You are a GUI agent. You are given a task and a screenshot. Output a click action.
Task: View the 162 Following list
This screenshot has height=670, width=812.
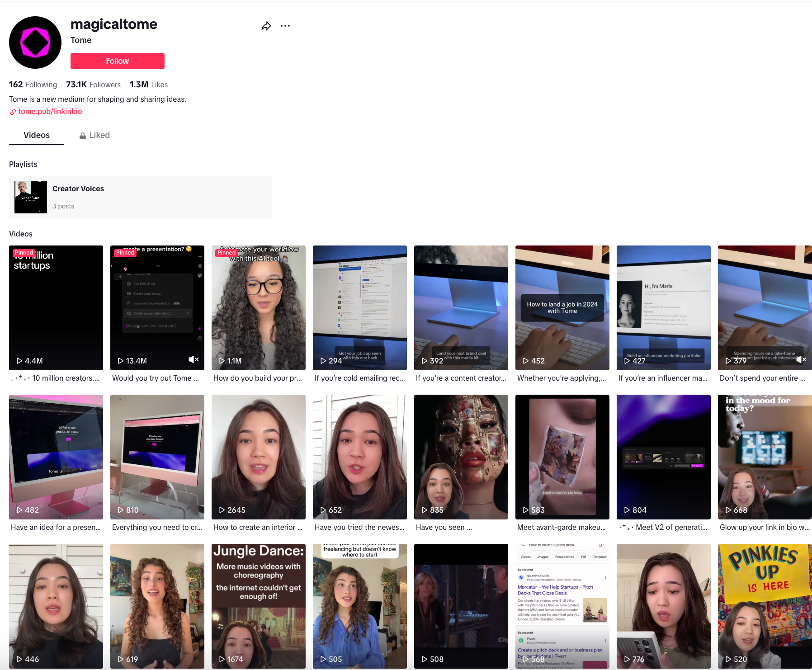33,85
